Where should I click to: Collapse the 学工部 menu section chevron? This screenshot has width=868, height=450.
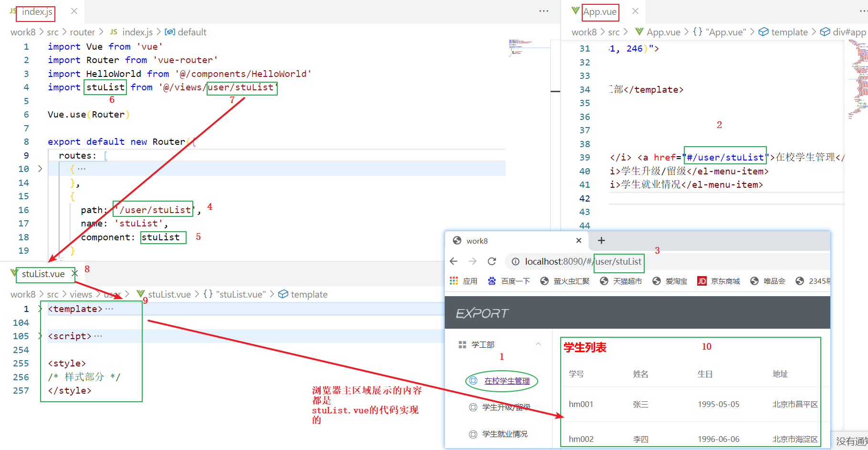[x=538, y=344]
